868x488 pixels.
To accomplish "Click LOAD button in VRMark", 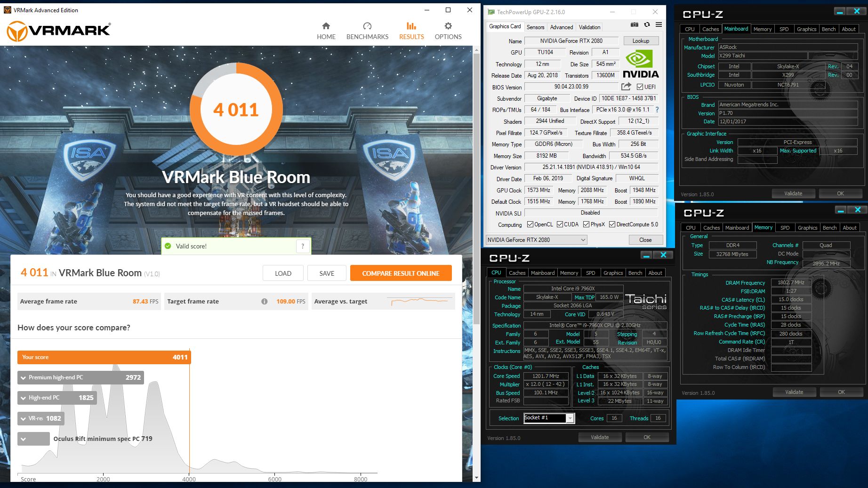I will 283,273.
